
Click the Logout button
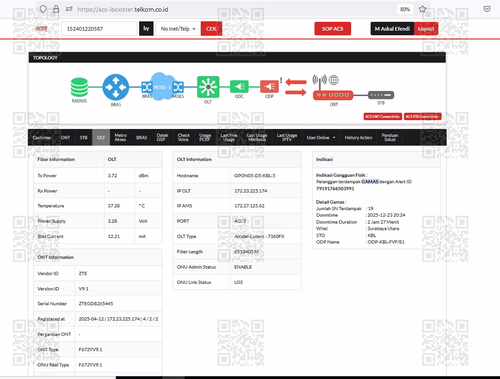pos(426,29)
